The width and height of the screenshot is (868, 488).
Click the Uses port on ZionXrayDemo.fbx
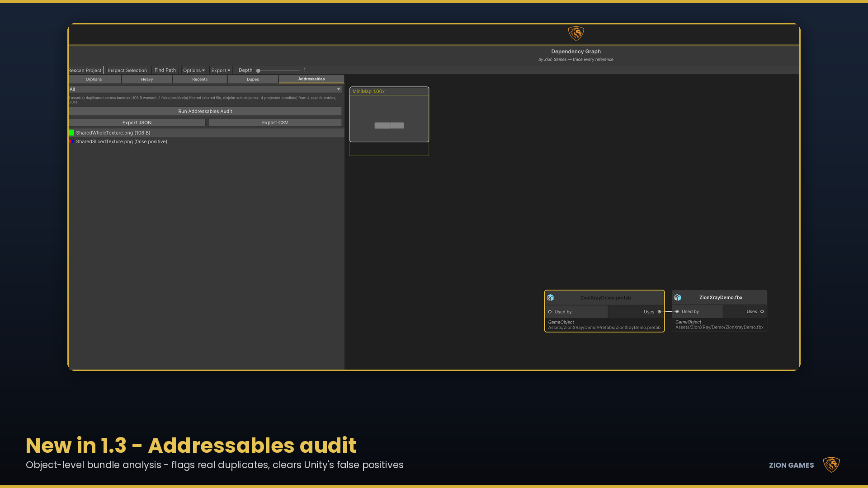tap(762, 311)
